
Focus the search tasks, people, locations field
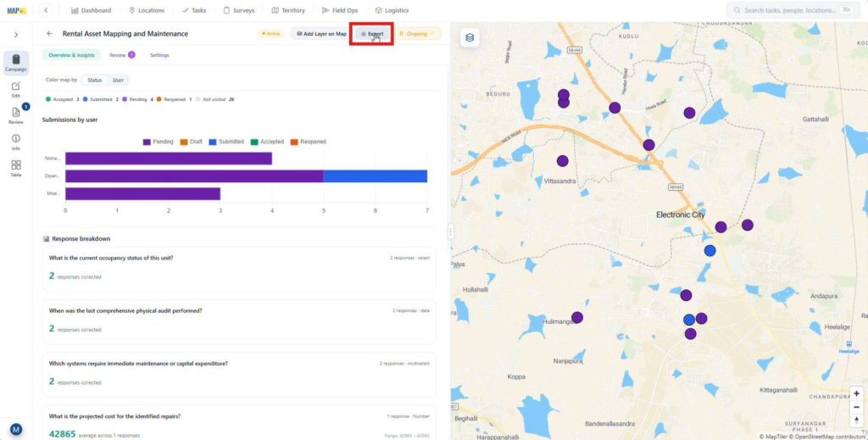[793, 10]
